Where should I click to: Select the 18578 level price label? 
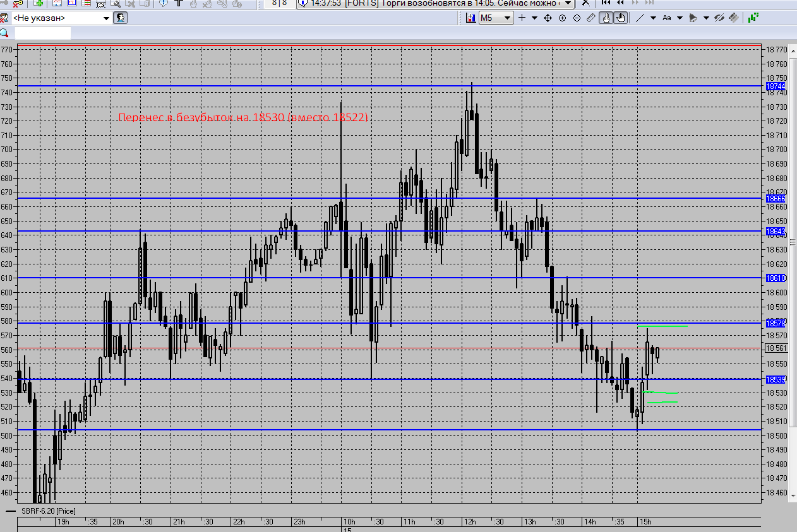776,323
